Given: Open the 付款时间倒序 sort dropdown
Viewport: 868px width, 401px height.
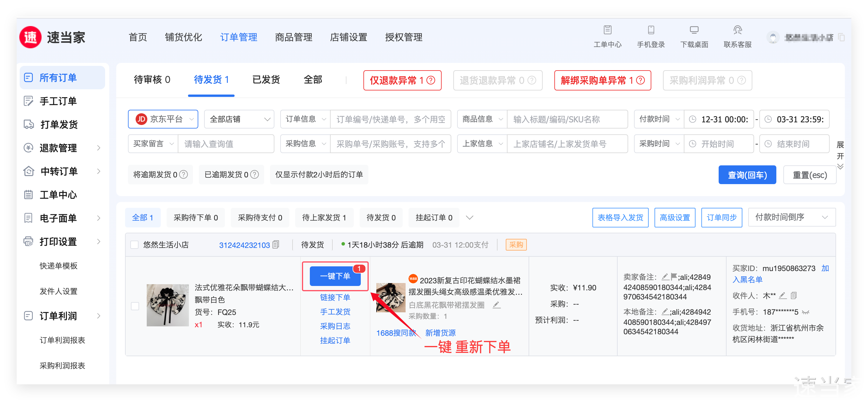Looking at the screenshot, I should [791, 217].
